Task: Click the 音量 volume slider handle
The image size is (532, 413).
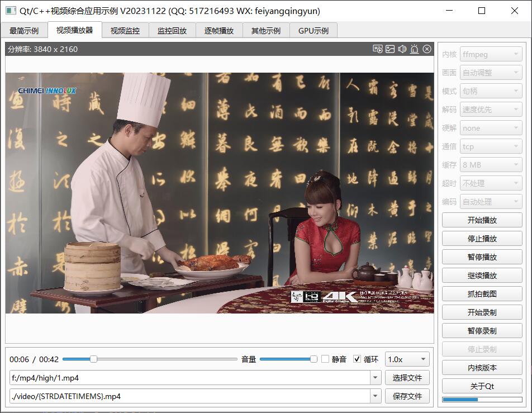Action: point(313,359)
